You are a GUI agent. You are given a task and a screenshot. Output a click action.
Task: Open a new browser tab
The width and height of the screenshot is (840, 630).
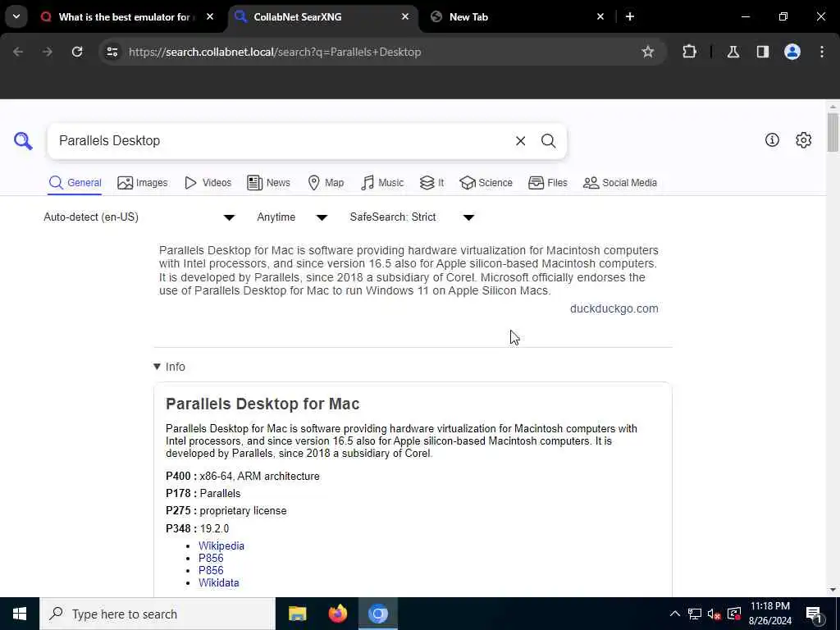(630, 16)
